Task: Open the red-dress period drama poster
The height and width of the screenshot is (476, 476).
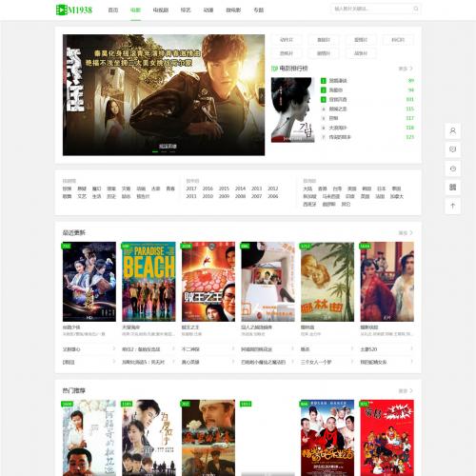Action: (x=387, y=282)
